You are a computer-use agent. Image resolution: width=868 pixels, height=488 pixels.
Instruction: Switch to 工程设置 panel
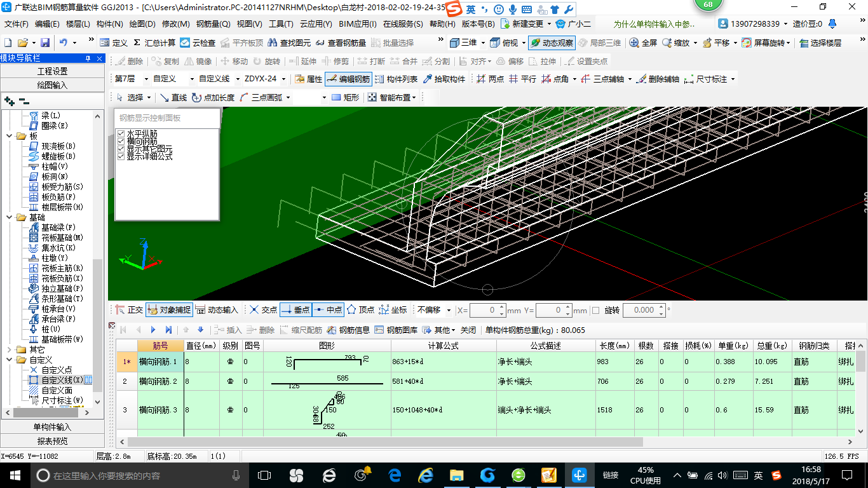tap(52, 71)
